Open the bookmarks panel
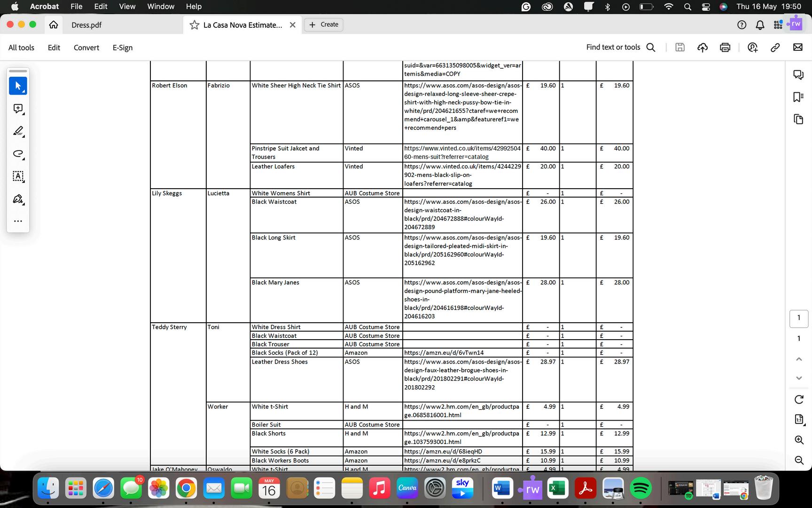Image resolution: width=812 pixels, height=508 pixels. tap(798, 97)
